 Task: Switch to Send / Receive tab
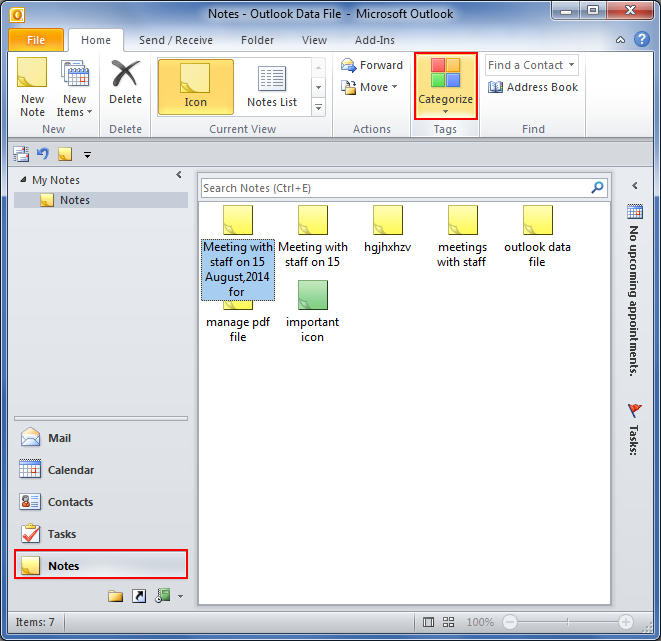point(176,40)
